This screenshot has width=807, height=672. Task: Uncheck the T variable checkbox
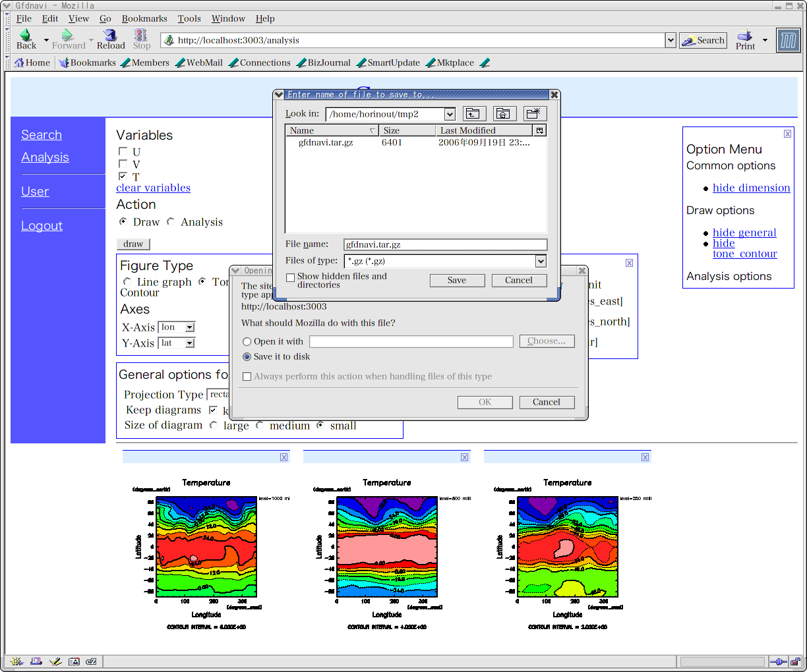(x=123, y=177)
